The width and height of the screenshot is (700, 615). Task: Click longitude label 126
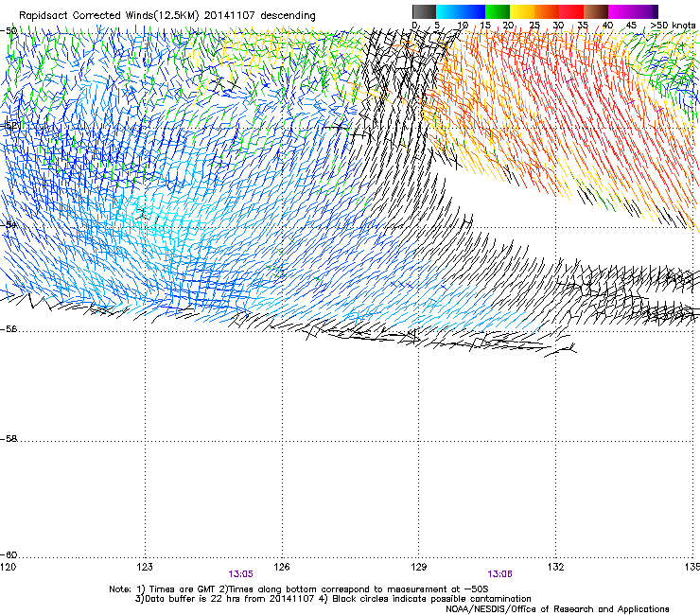click(282, 567)
